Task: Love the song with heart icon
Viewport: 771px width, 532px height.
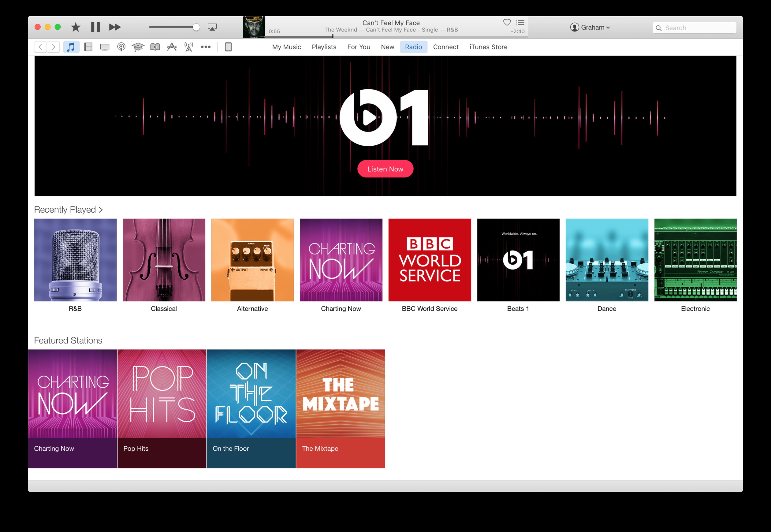Action: pyautogui.click(x=507, y=22)
